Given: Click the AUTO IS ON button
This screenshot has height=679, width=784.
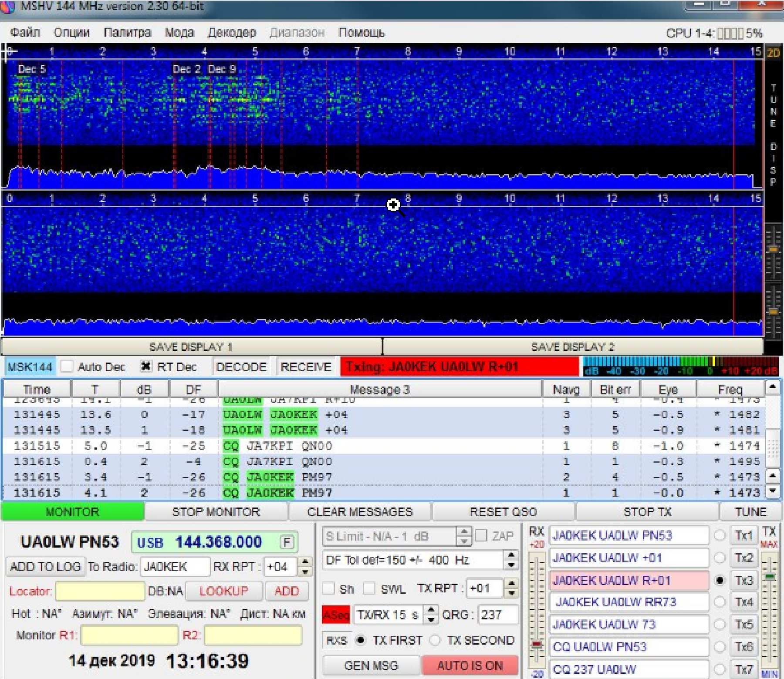Looking at the screenshot, I should click(470, 666).
